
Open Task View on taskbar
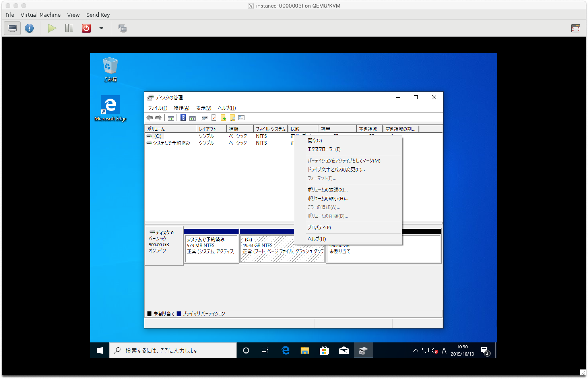265,350
